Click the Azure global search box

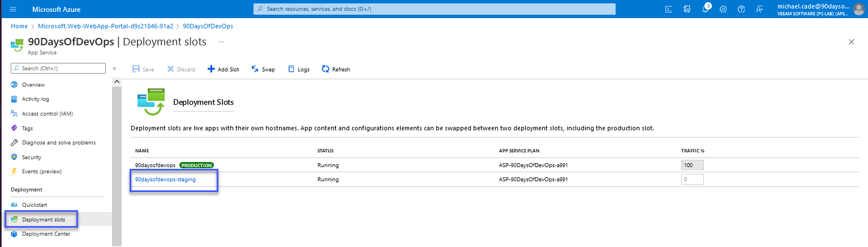(434, 9)
